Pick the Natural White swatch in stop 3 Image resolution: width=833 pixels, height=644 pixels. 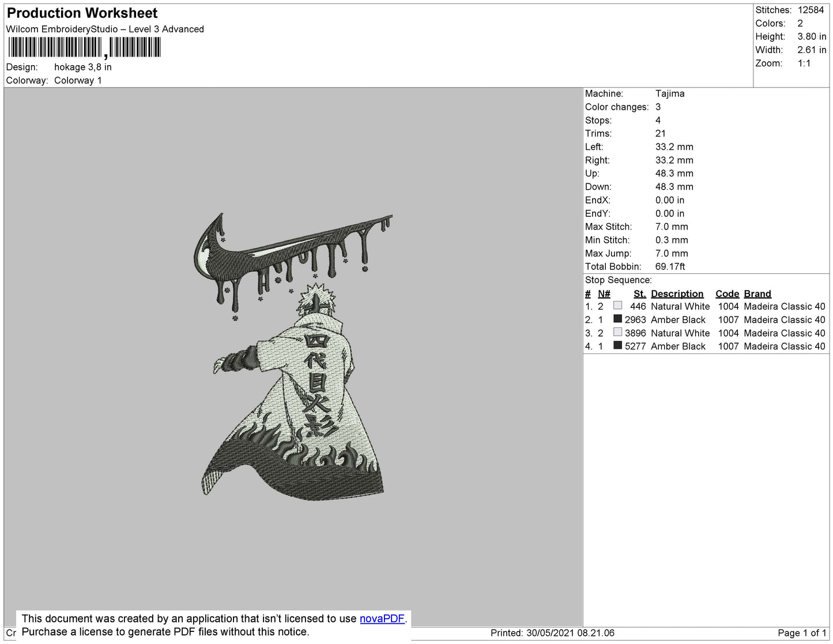[617, 332]
